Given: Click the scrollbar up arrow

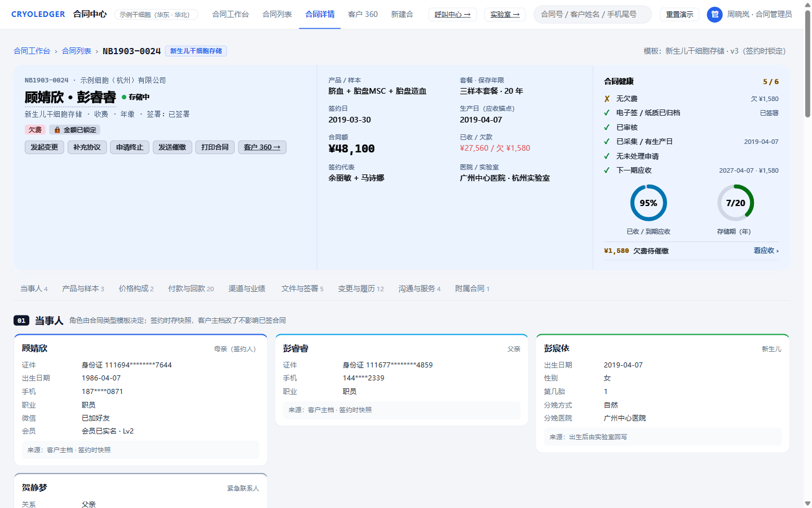Looking at the screenshot, I should pyautogui.click(x=807, y=5).
